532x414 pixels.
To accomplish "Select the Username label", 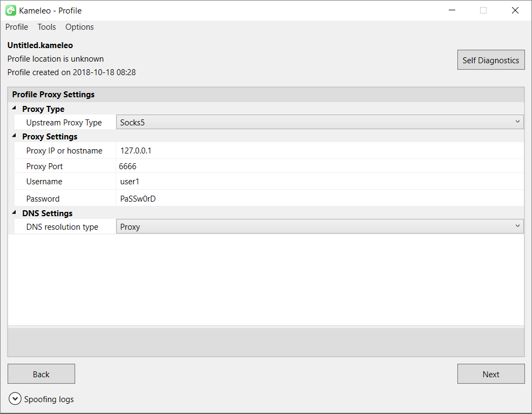I will coord(44,182).
